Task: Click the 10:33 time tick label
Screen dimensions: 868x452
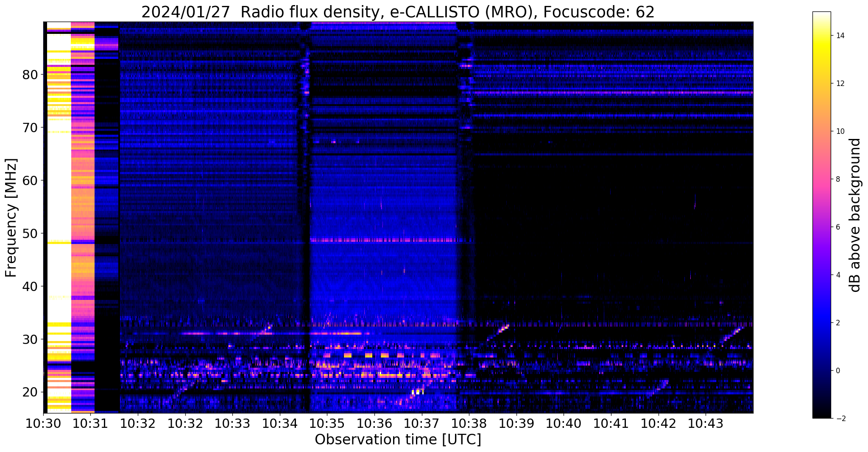Action: coord(232,424)
